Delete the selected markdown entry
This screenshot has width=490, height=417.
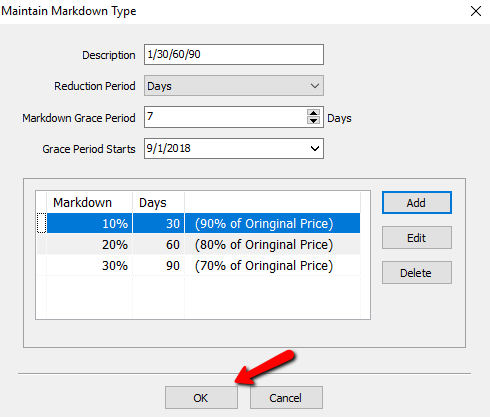pyautogui.click(x=417, y=273)
